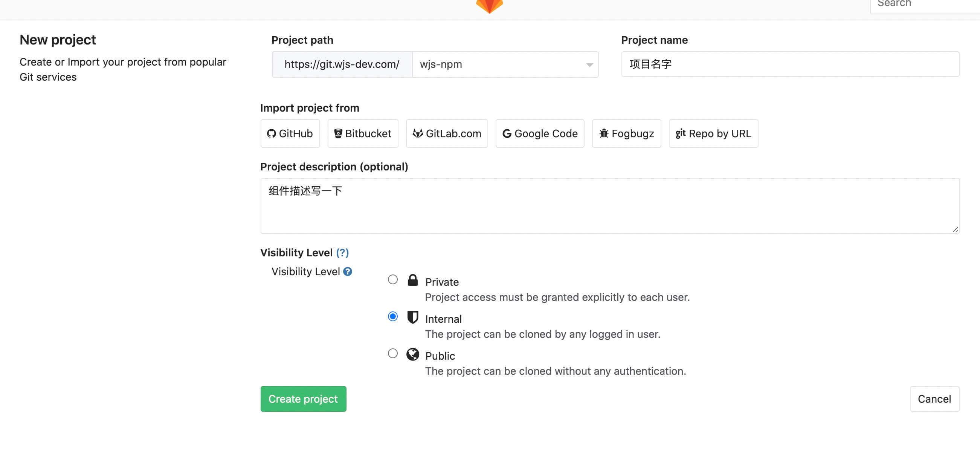This screenshot has width=980, height=463.
Task: Click the description textarea resize handle
Action: [955, 229]
